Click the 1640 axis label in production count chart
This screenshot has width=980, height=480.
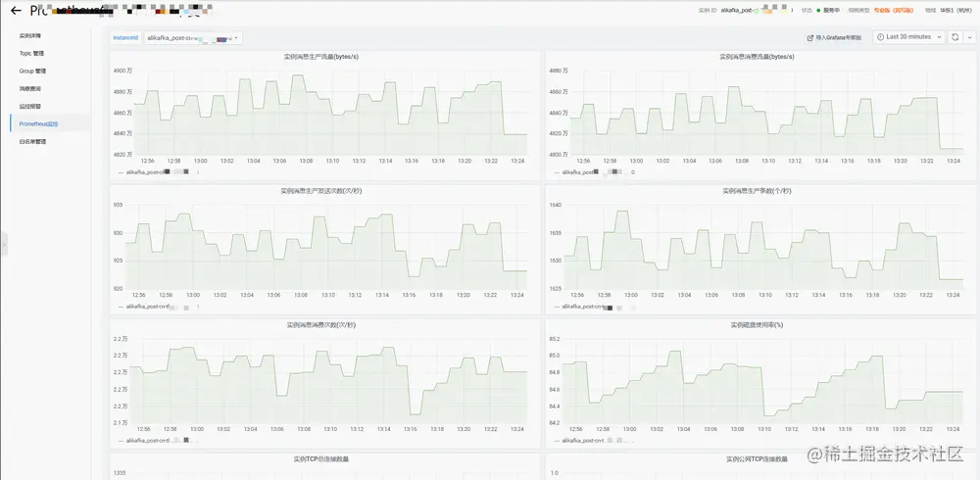(556, 205)
